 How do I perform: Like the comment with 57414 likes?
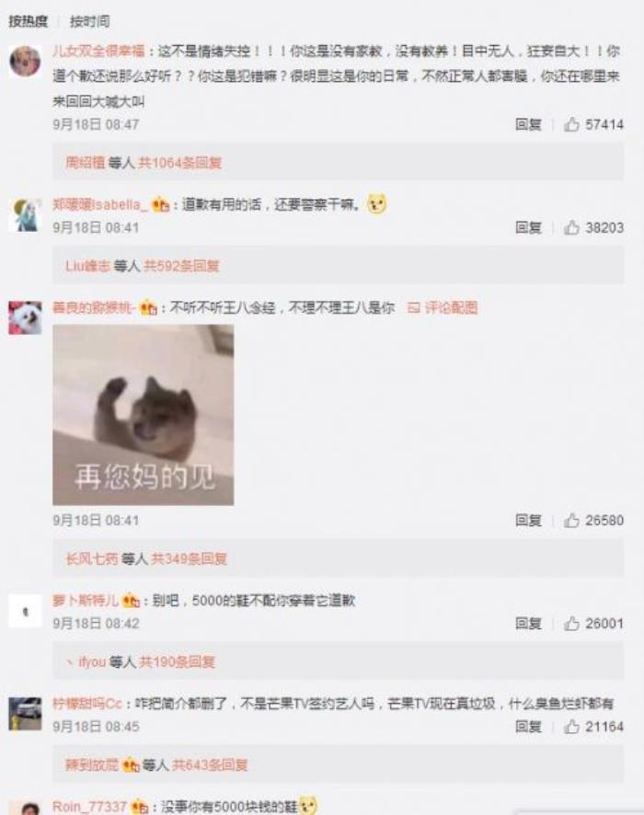[x=571, y=124]
